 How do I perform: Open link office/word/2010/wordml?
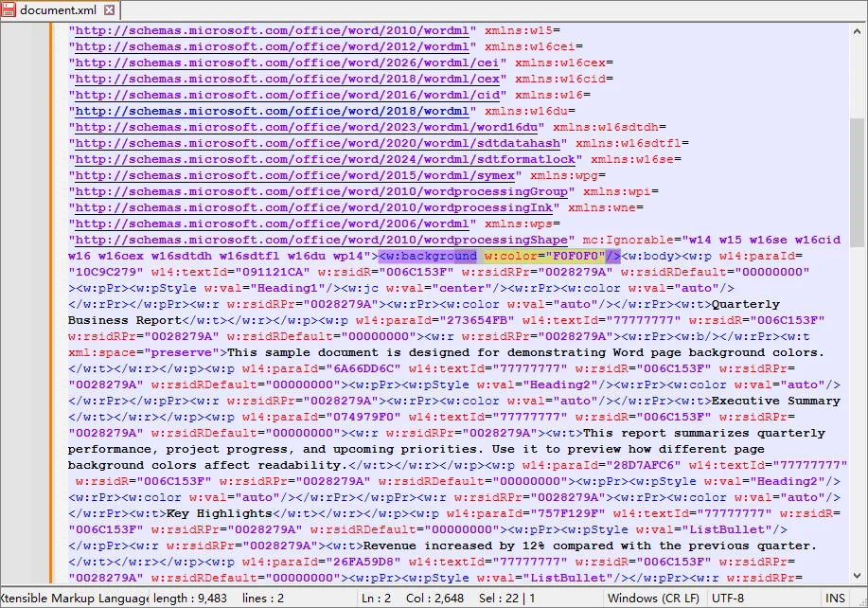tap(272, 30)
